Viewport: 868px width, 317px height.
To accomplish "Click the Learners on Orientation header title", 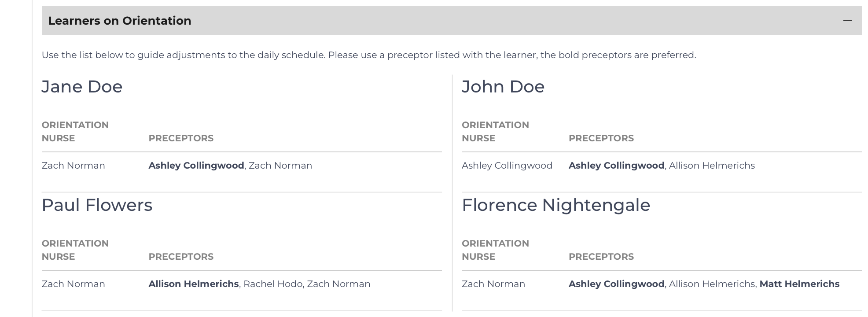I will click(120, 21).
